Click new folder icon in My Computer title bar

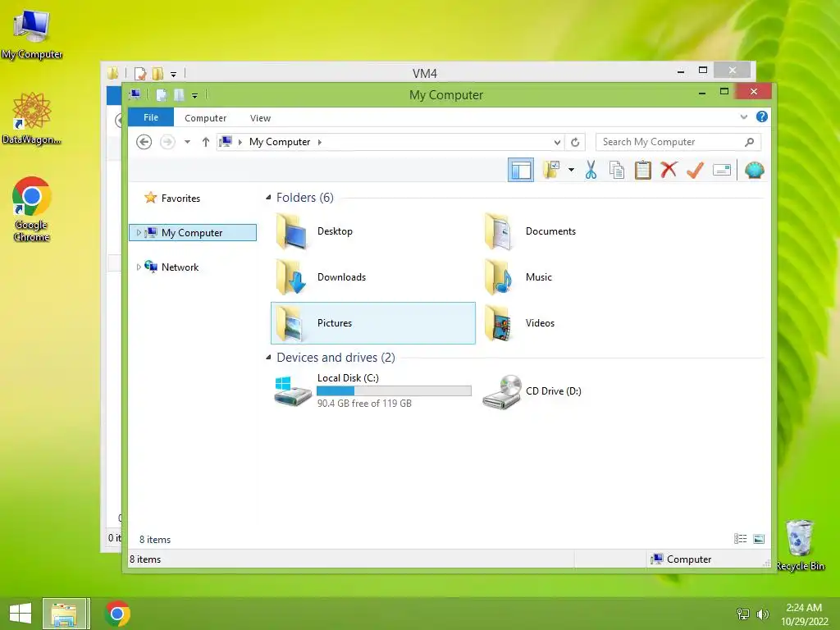(x=179, y=95)
